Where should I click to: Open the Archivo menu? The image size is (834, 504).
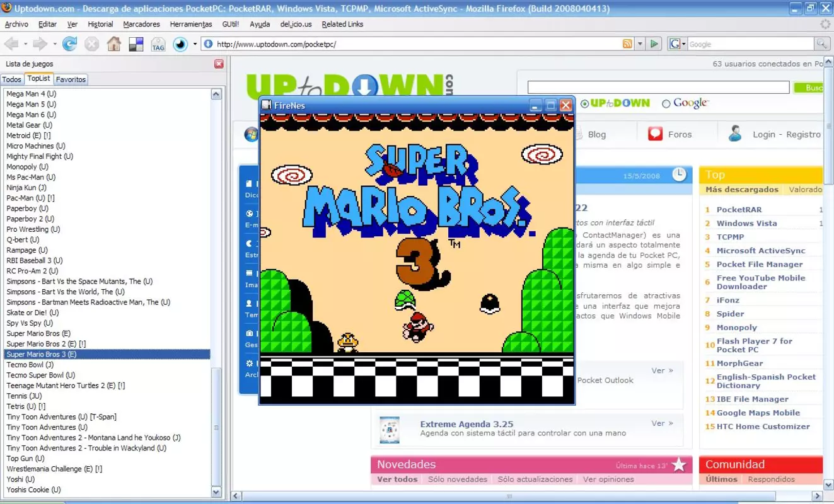(x=16, y=24)
